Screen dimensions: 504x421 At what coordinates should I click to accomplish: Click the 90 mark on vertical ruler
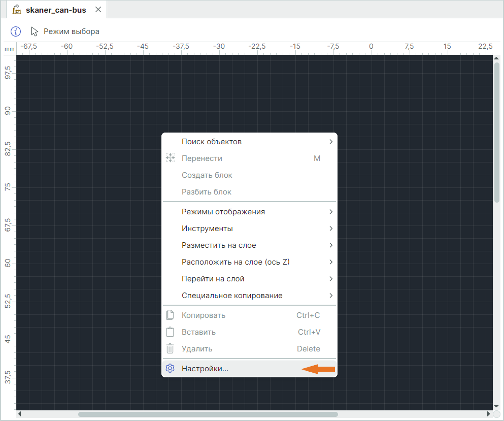pos(8,111)
